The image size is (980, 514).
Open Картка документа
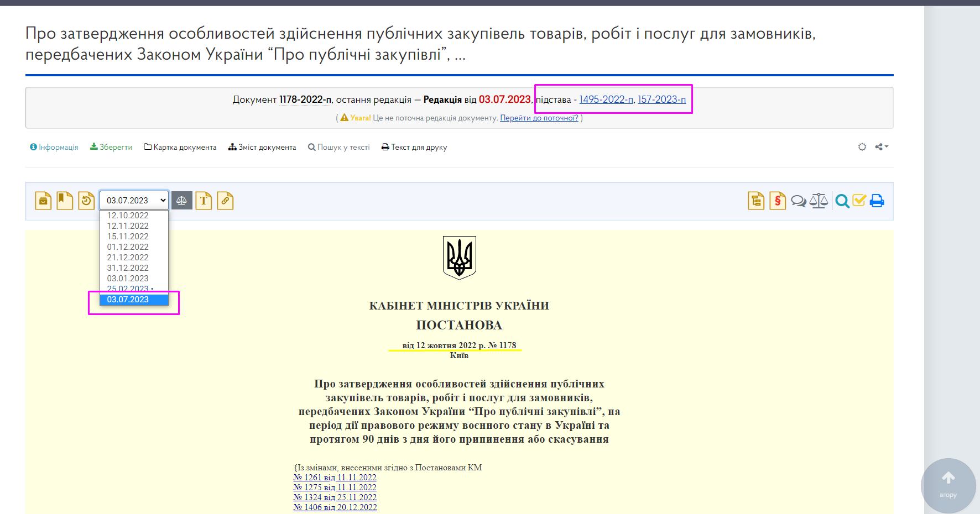(180, 147)
